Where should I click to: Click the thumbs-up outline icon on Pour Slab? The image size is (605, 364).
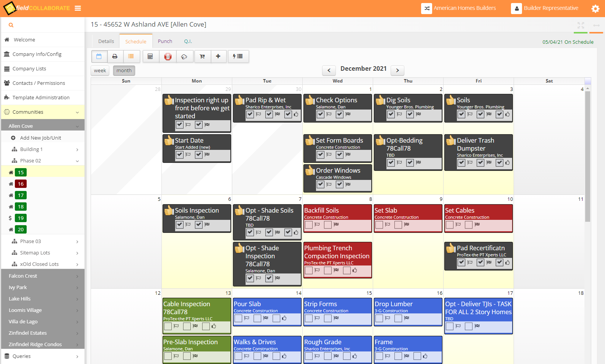pyautogui.click(x=284, y=318)
